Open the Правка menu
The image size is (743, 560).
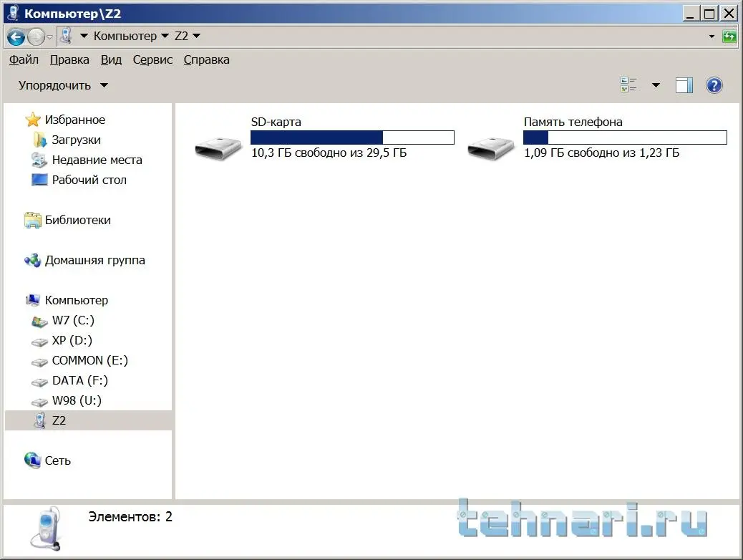click(x=69, y=59)
